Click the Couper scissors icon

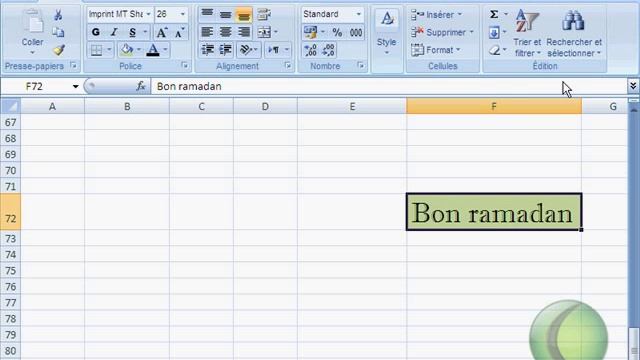click(58, 16)
